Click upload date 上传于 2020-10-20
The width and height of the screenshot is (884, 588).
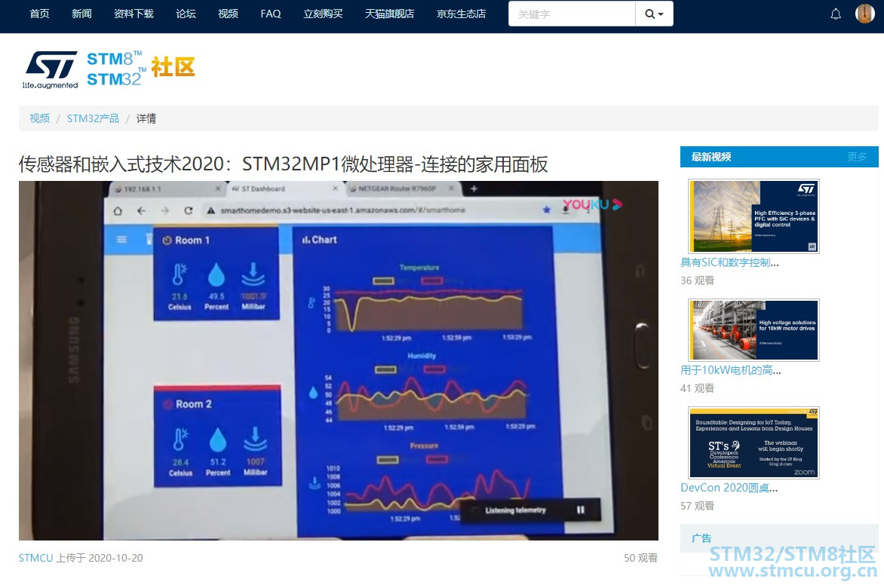(100, 558)
